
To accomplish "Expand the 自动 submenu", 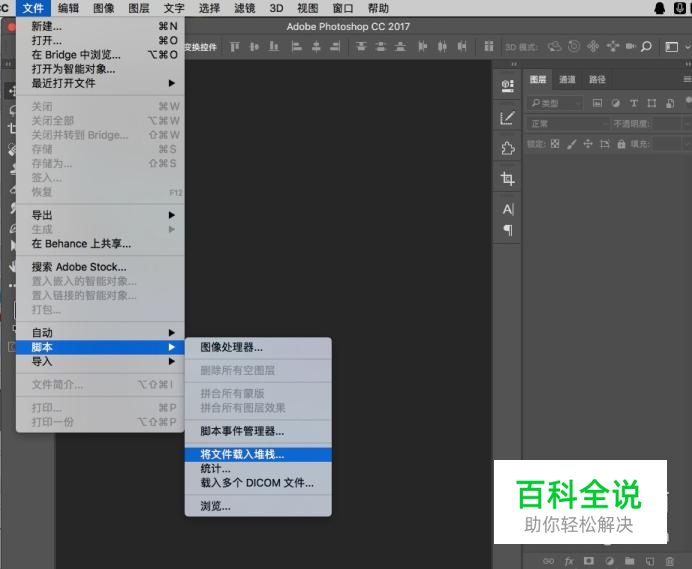I will coord(100,333).
